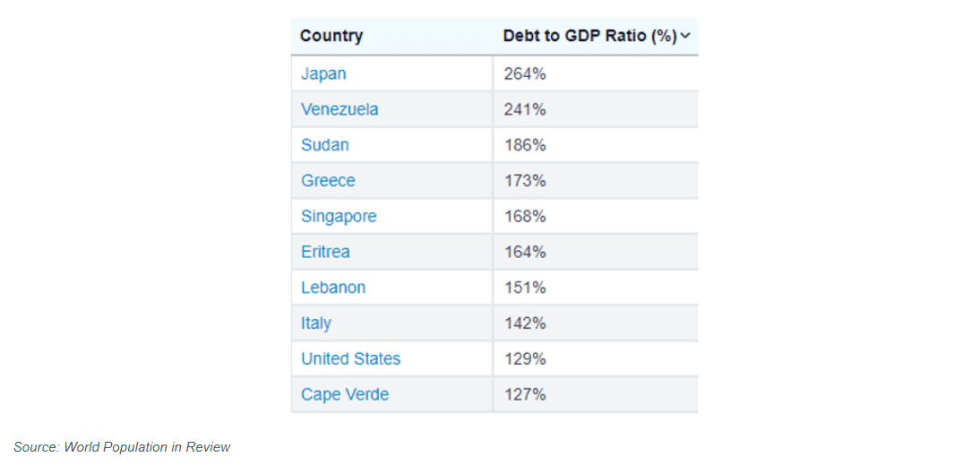Open the Venezuela country link

click(x=340, y=109)
